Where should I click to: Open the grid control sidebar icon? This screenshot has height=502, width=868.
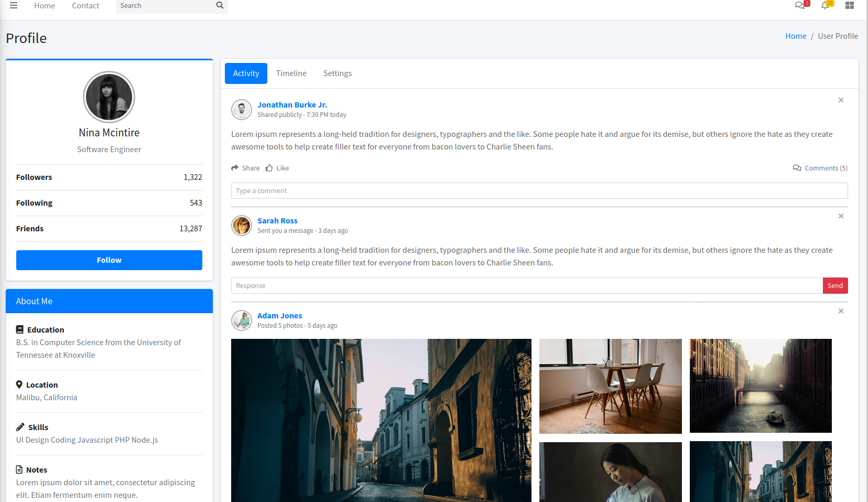pos(850,5)
